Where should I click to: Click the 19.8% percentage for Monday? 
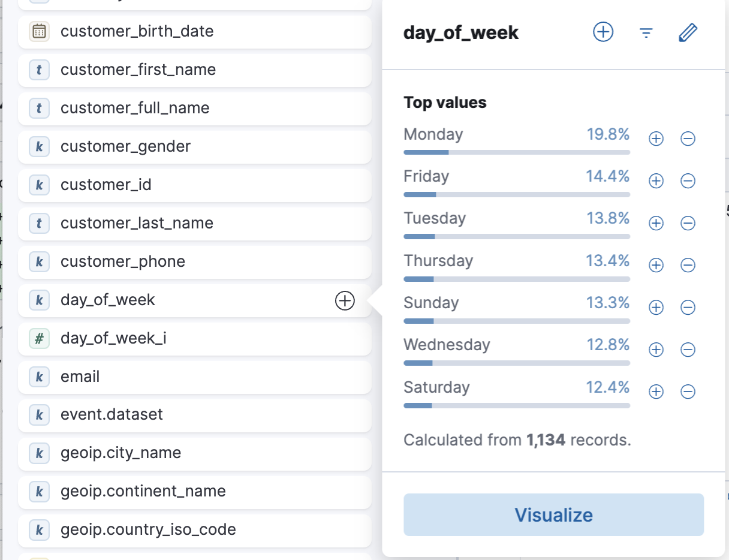(x=608, y=134)
